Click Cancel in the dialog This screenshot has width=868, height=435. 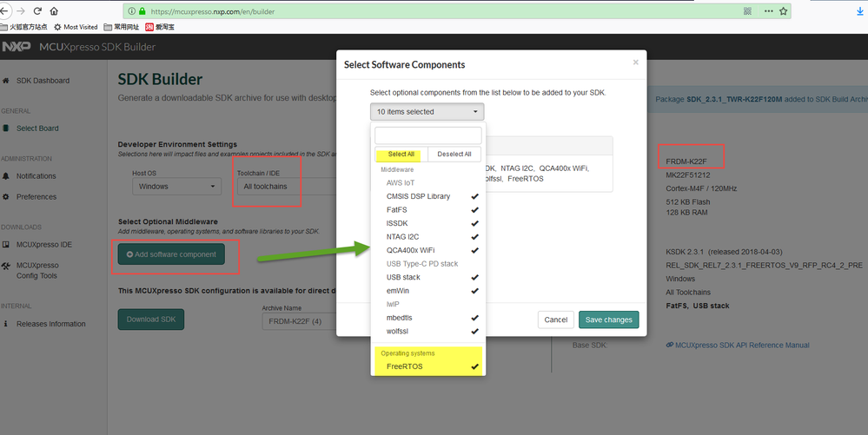point(556,320)
